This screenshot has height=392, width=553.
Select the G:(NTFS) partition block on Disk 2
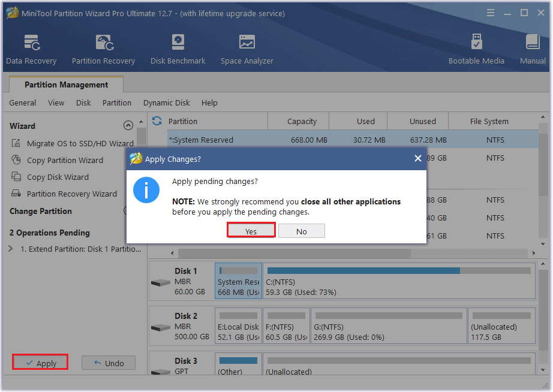click(x=389, y=327)
